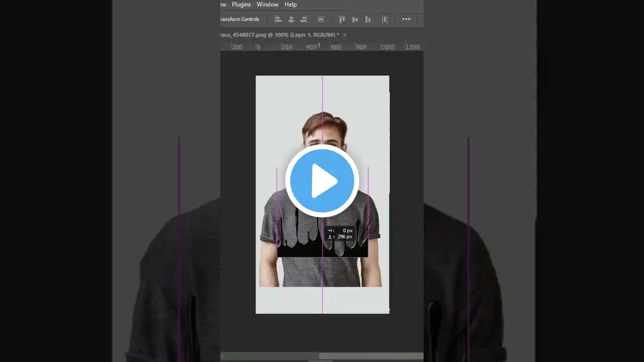Open the Window menu
The image size is (644, 362).
coord(267,5)
